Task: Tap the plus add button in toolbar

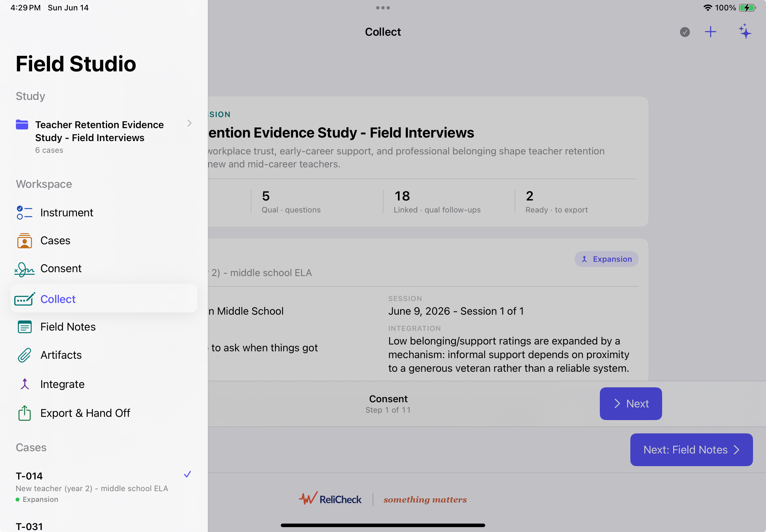Action: point(710,32)
